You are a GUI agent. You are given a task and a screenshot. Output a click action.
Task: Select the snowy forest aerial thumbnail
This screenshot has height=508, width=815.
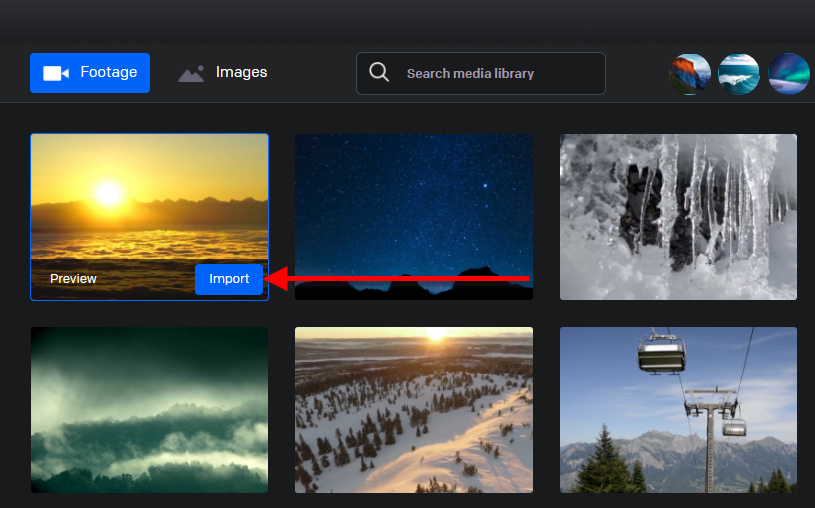pyautogui.click(x=414, y=410)
